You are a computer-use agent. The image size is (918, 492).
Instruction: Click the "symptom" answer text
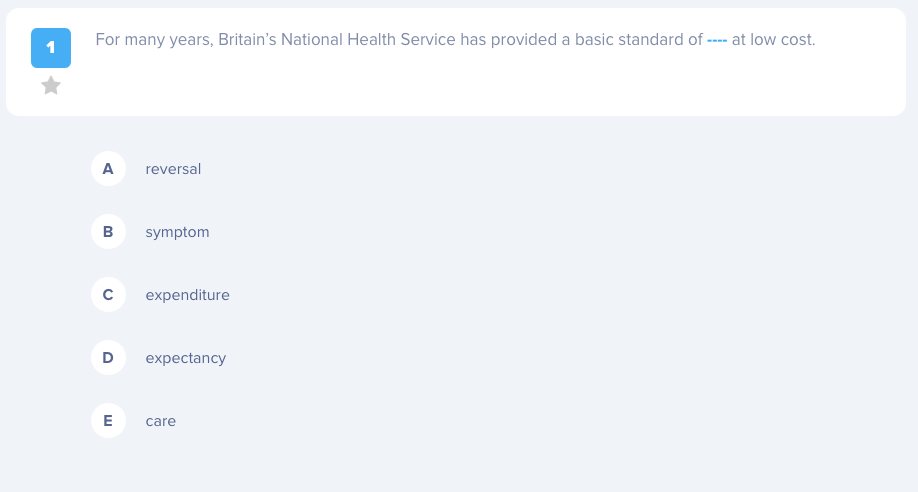(x=177, y=232)
